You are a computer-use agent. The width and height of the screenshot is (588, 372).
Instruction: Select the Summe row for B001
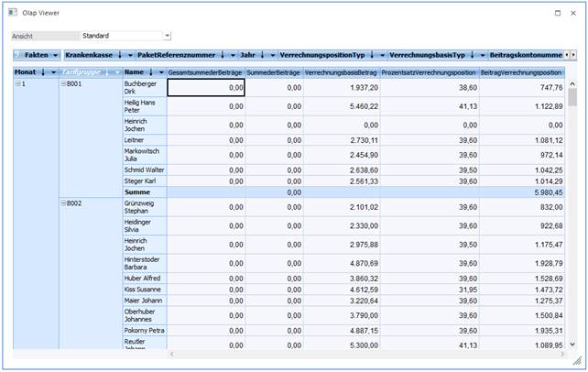[137, 192]
